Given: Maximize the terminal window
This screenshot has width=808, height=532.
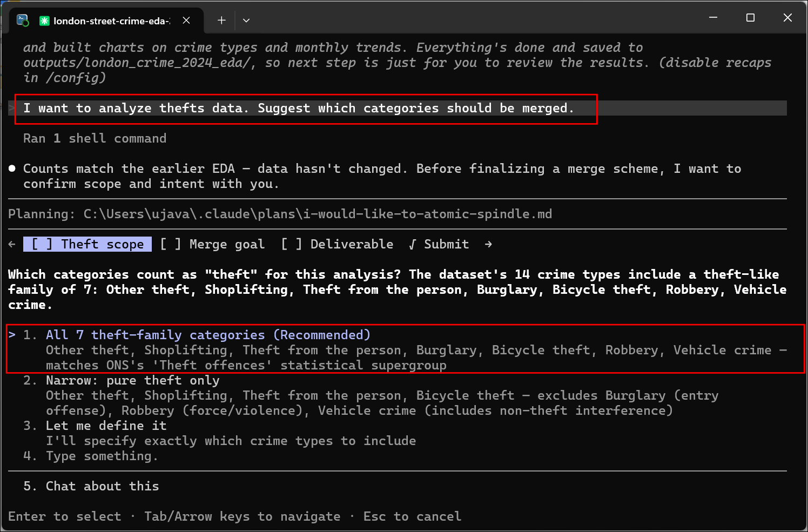Looking at the screenshot, I should pos(750,18).
